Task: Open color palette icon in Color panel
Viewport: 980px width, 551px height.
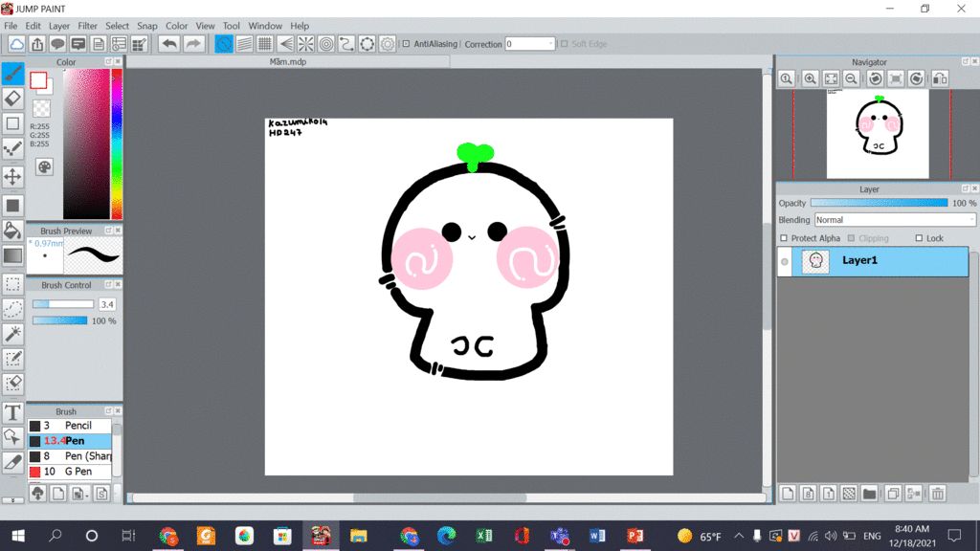Action: [44, 167]
